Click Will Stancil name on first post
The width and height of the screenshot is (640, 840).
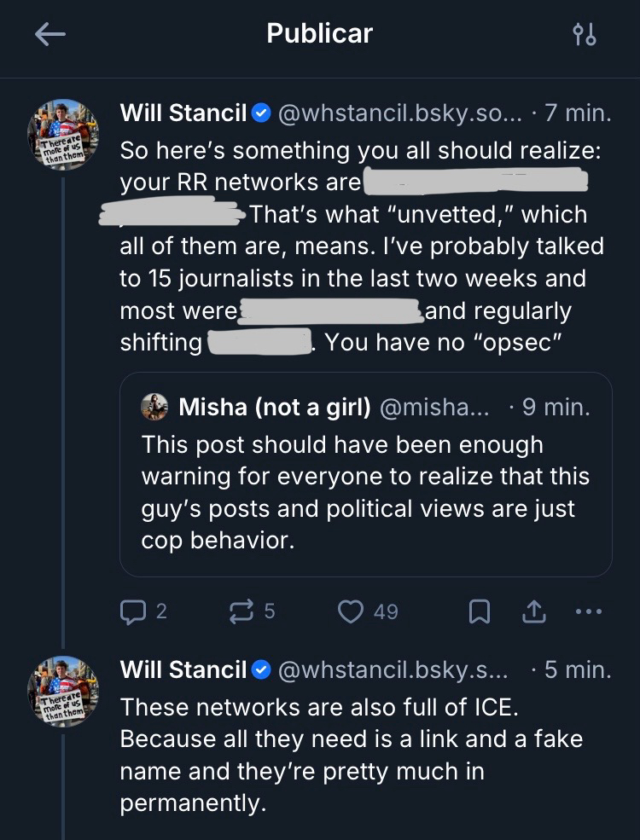pos(183,112)
